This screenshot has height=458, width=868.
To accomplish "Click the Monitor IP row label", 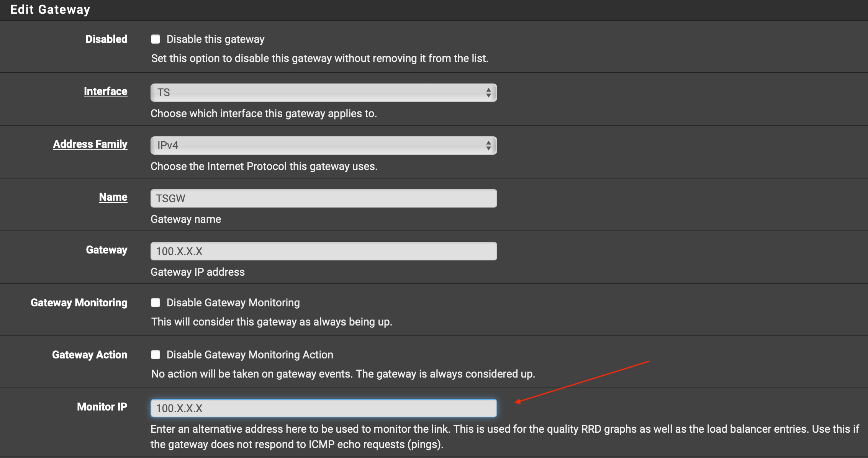I will point(102,407).
